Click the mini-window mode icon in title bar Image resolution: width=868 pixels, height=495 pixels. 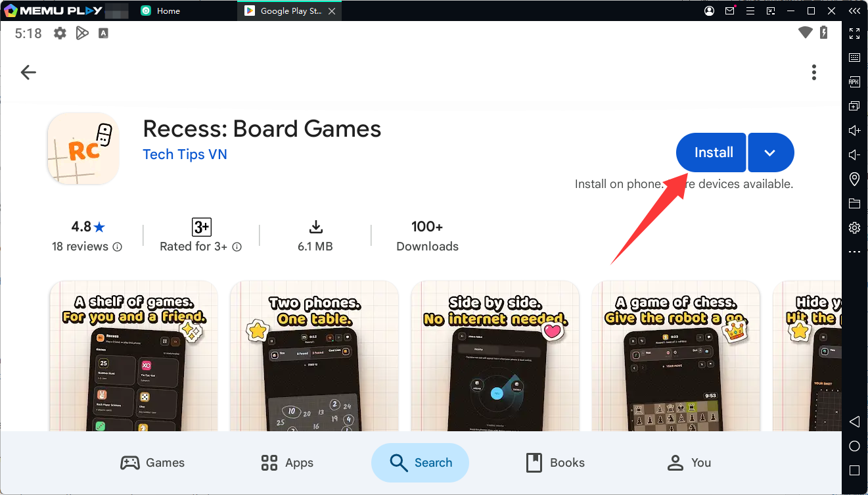[x=771, y=11]
